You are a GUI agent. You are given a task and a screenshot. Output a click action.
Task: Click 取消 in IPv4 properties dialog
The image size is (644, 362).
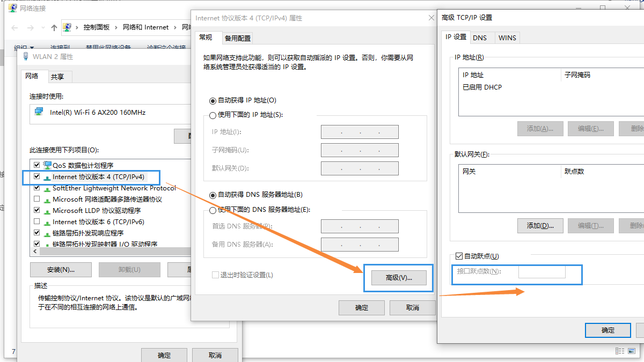point(413,307)
